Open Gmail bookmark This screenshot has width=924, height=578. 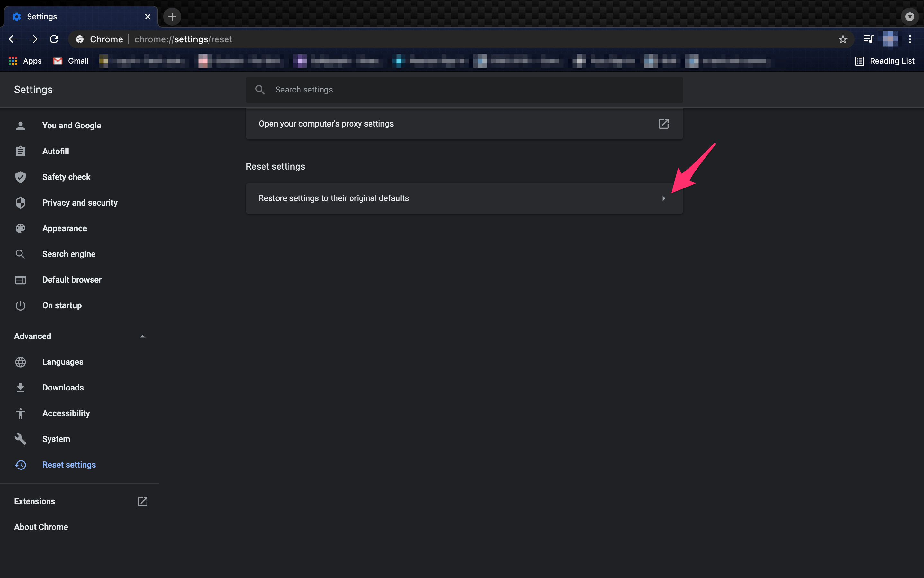click(71, 61)
